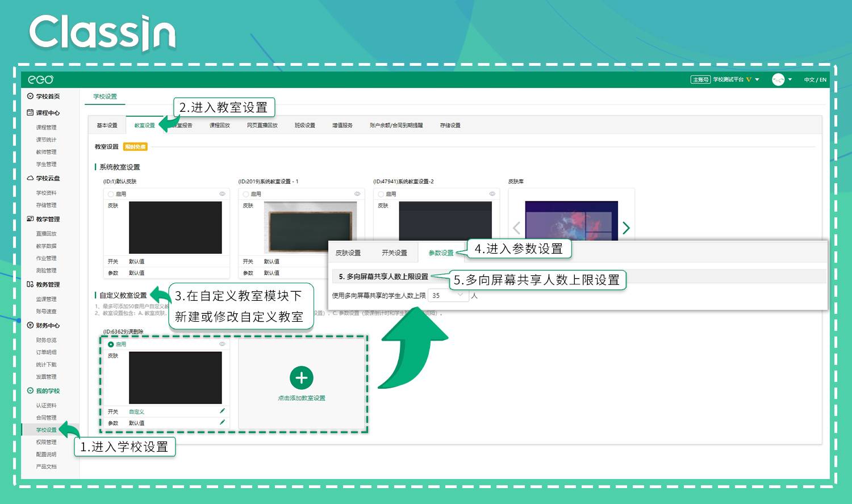
Task: Open 产品文档 in sidebar
Action: (x=46, y=467)
